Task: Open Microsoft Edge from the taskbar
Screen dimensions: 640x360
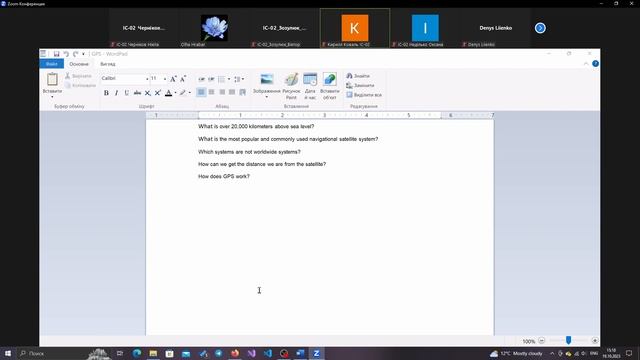Action: pyautogui.click(x=137, y=353)
